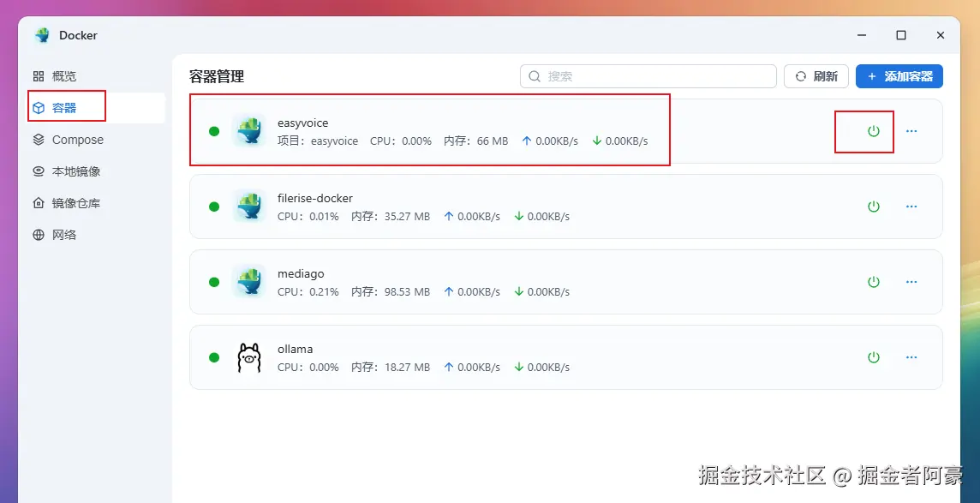Click the 内存：18.27 MB value

[x=391, y=368]
